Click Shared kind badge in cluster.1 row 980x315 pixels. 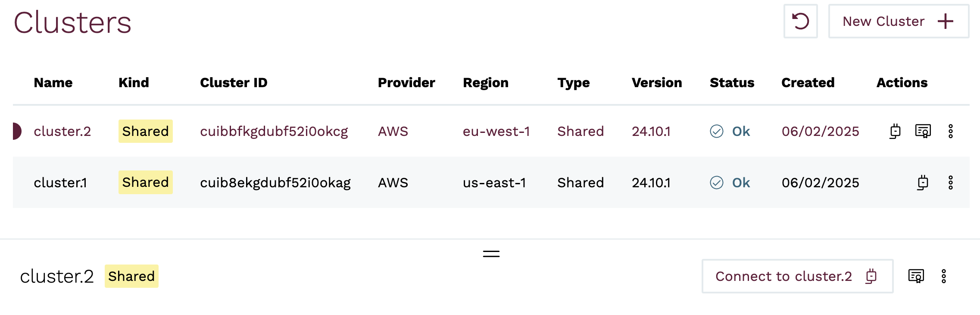click(x=145, y=182)
